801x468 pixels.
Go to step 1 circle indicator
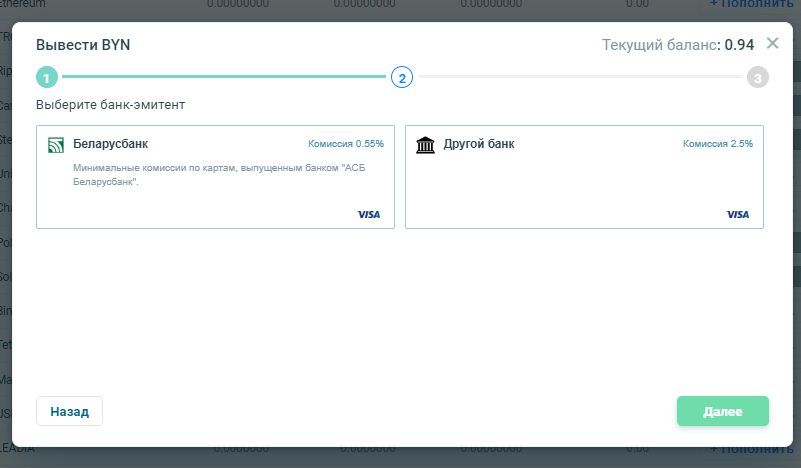47,77
